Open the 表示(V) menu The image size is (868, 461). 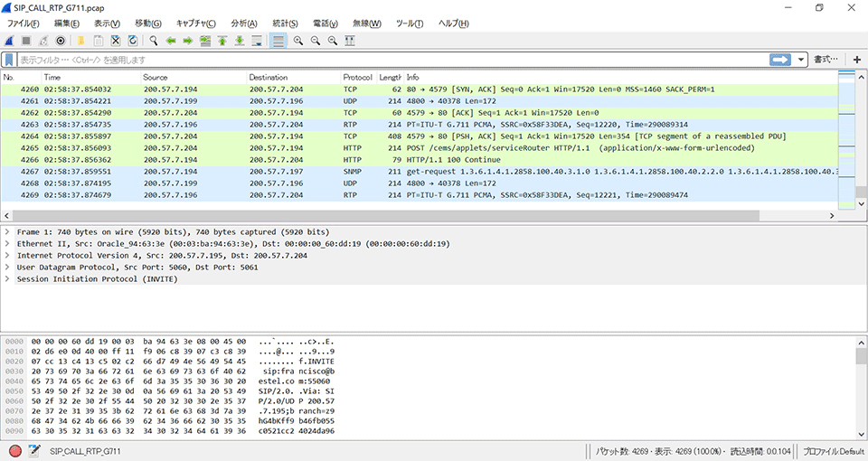click(107, 24)
